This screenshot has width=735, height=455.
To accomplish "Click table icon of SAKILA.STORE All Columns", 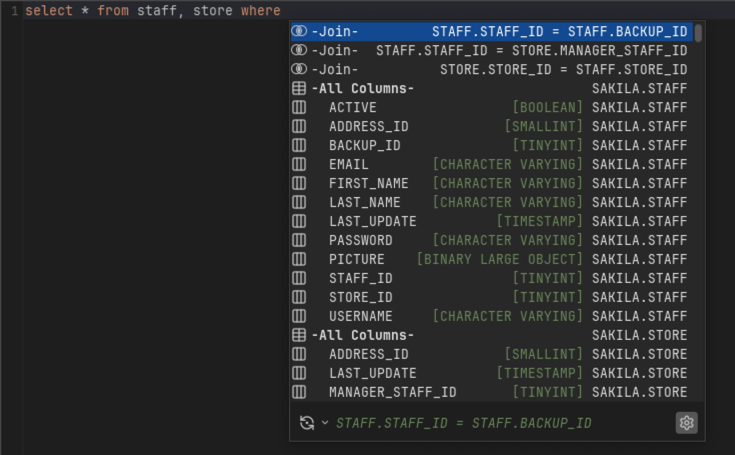I will click(299, 335).
